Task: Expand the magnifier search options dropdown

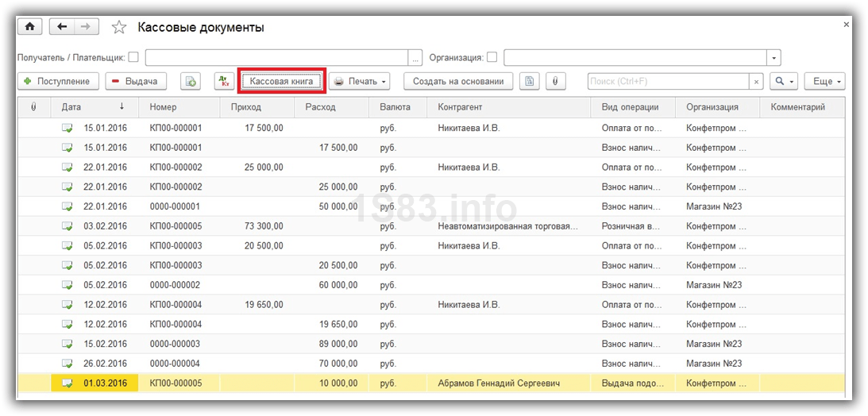Action: click(x=784, y=81)
